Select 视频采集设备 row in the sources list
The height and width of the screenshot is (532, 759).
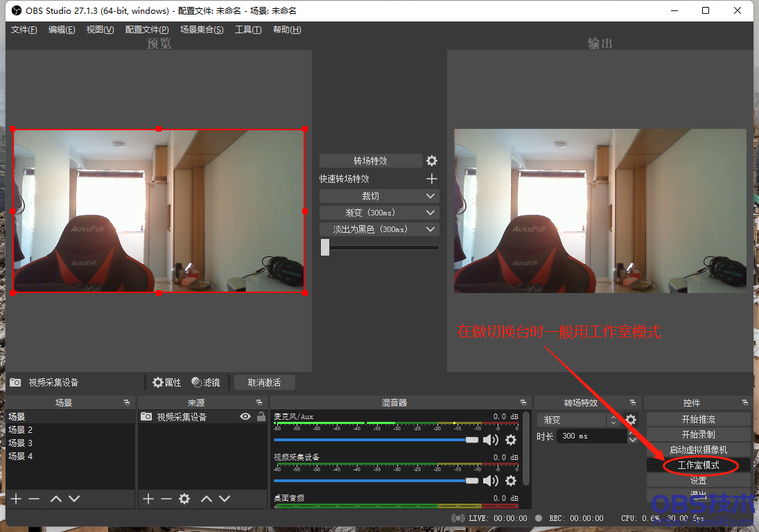(203, 416)
